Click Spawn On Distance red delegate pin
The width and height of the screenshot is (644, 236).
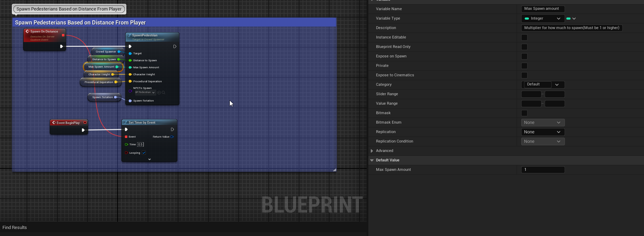[63, 35]
